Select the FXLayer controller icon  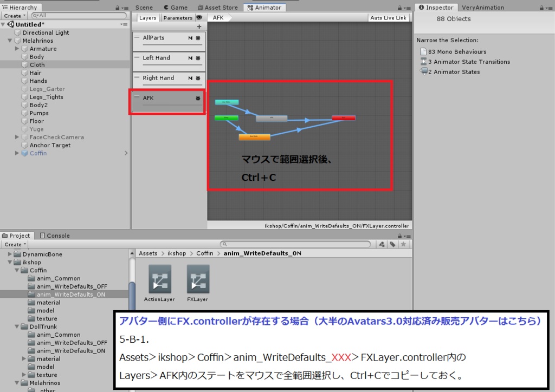point(197,279)
